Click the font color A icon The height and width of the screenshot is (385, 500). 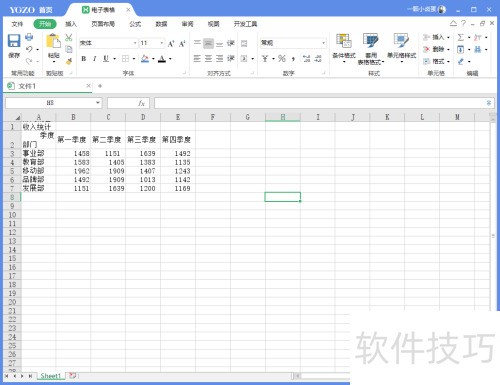(x=162, y=59)
